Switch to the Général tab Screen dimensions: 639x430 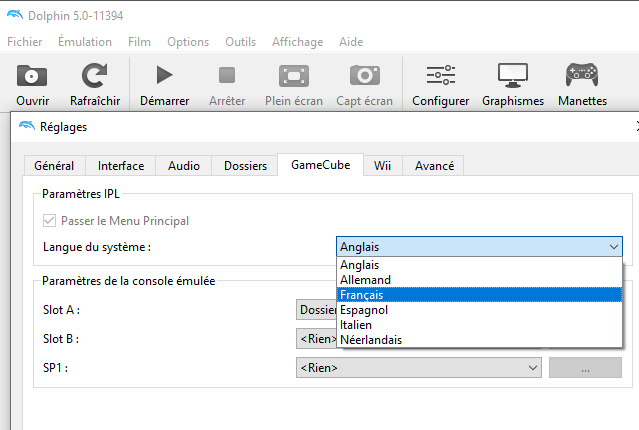(x=54, y=166)
